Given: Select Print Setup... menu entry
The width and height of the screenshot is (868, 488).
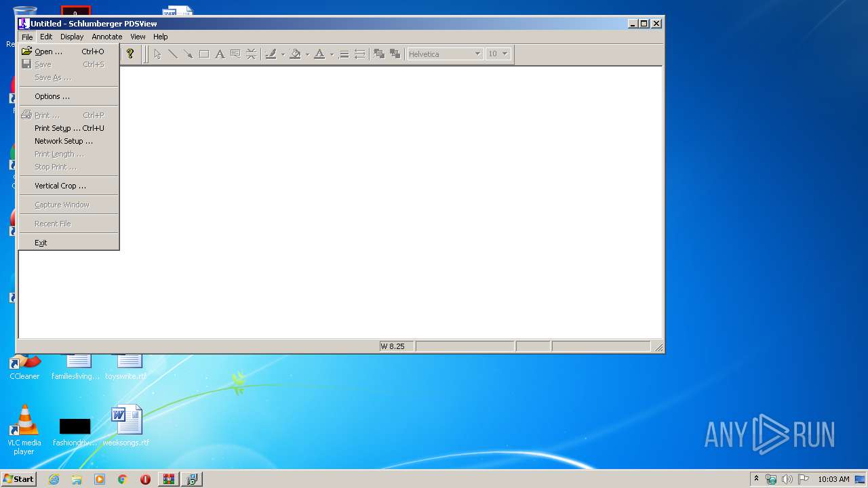Looking at the screenshot, I should pyautogui.click(x=68, y=128).
